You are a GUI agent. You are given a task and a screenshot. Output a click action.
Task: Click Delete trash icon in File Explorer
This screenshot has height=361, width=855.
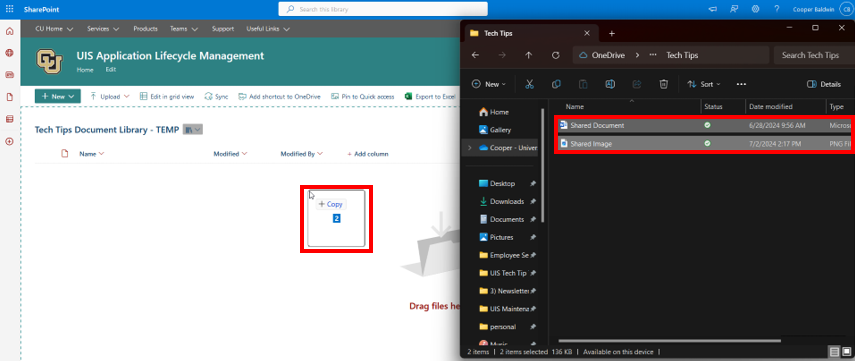(x=664, y=84)
